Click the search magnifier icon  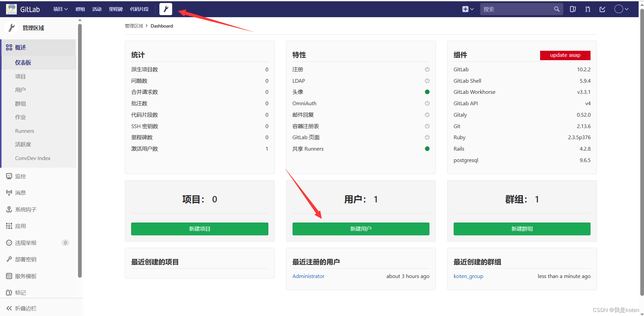click(x=557, y=9)
